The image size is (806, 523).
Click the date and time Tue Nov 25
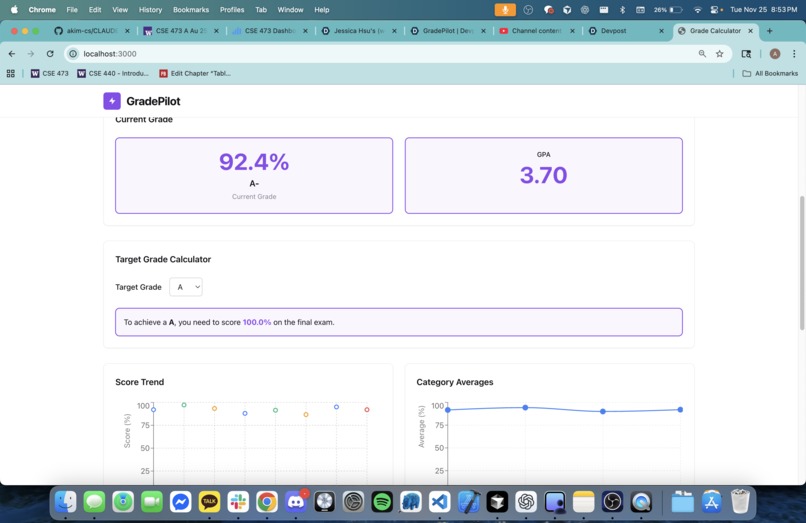pos(763,9)
